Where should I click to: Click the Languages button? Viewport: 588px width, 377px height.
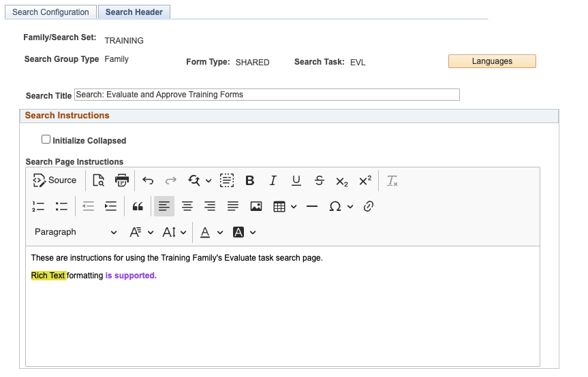tap(492, 61)
